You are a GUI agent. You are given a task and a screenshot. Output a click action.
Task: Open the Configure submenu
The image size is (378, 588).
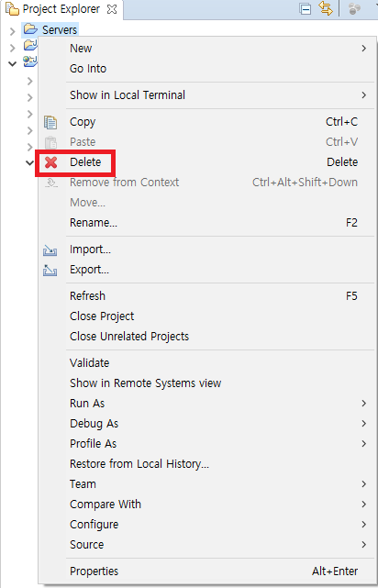[207, 525]
